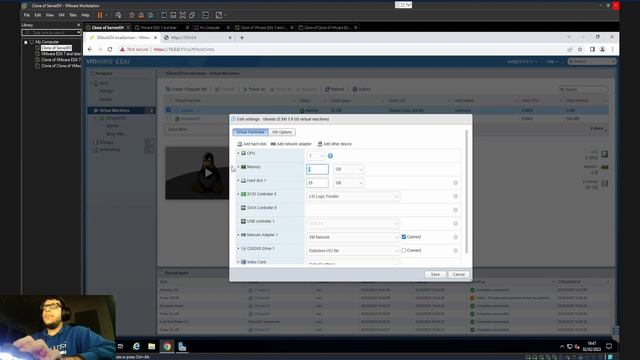Screen dimensions: 640x360
Task: Click Add hard disk in dialog
Action: 252,144
